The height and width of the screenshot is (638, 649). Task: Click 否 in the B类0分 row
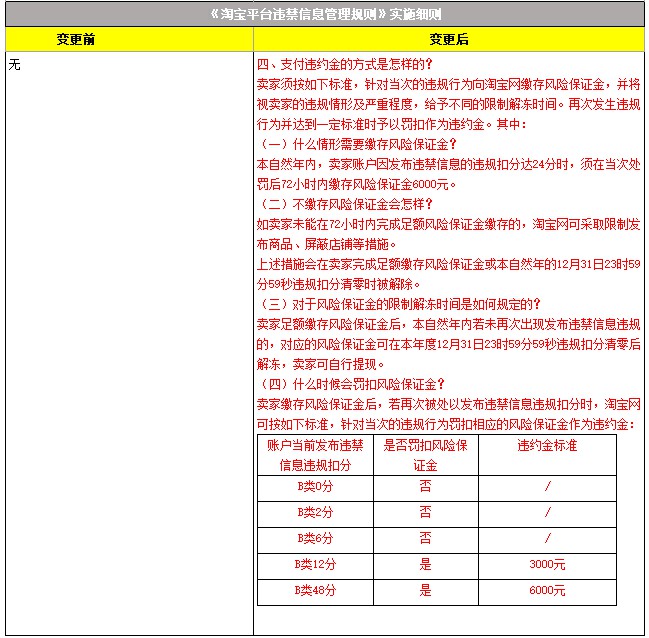tap(425, 486)
